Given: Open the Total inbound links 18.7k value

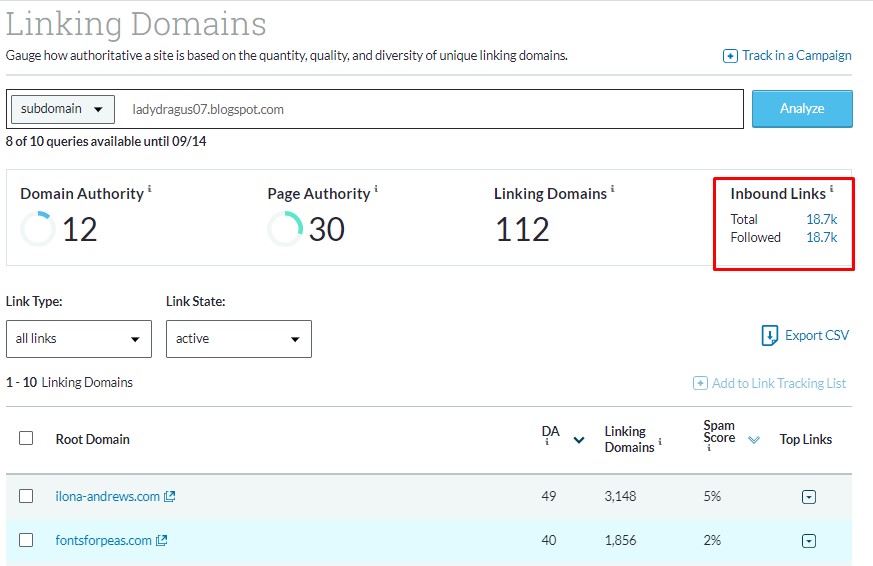Looking at the screenshot, I should [x=822, y=219].
